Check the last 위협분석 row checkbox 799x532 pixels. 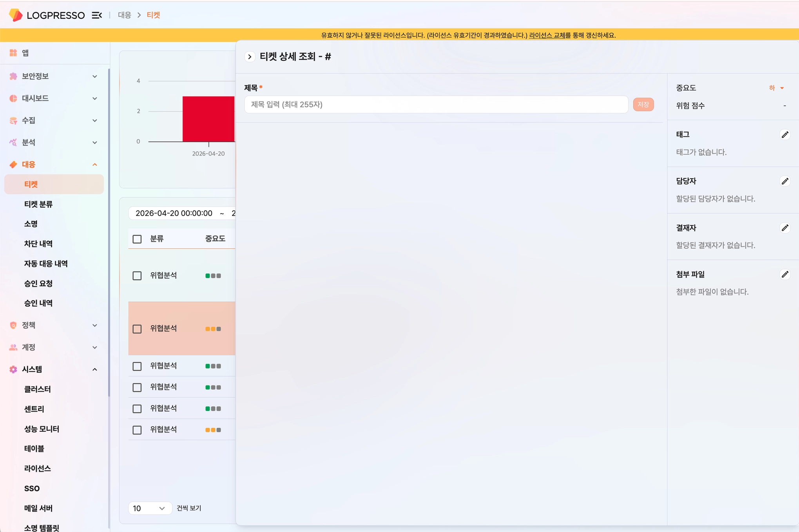pyautogui.click(x=137, y=430)
